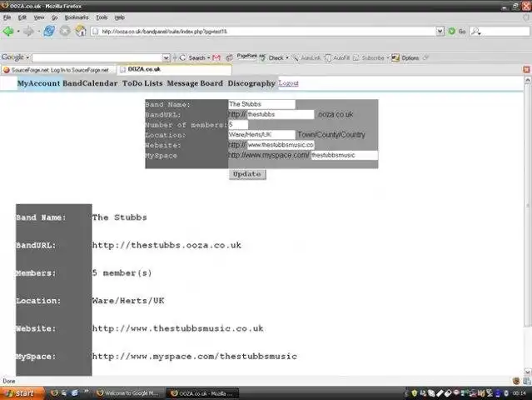Click the Firefox quick launch icon
The image size is (532, 400).
[x=54, y=393]
